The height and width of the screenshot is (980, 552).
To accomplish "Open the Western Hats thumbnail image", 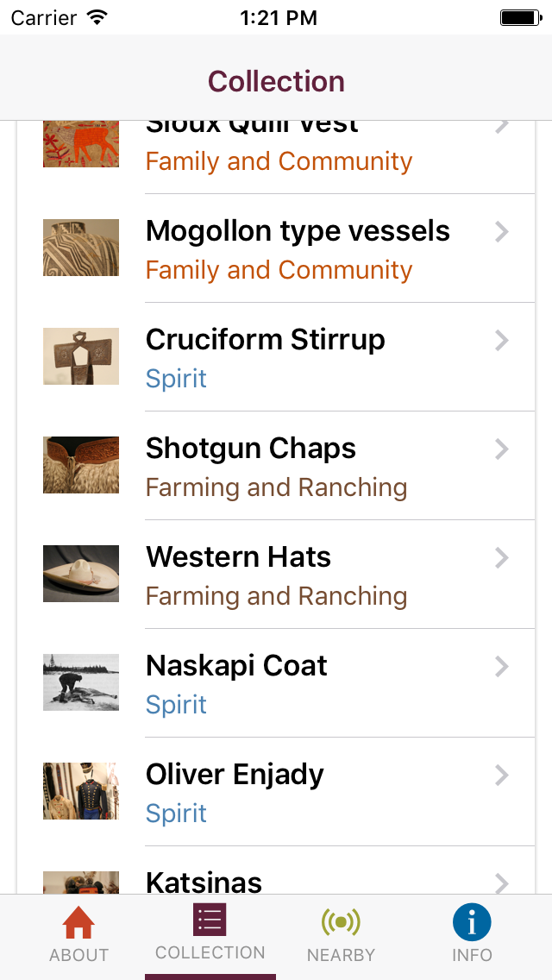I will (x=81, y=574).
